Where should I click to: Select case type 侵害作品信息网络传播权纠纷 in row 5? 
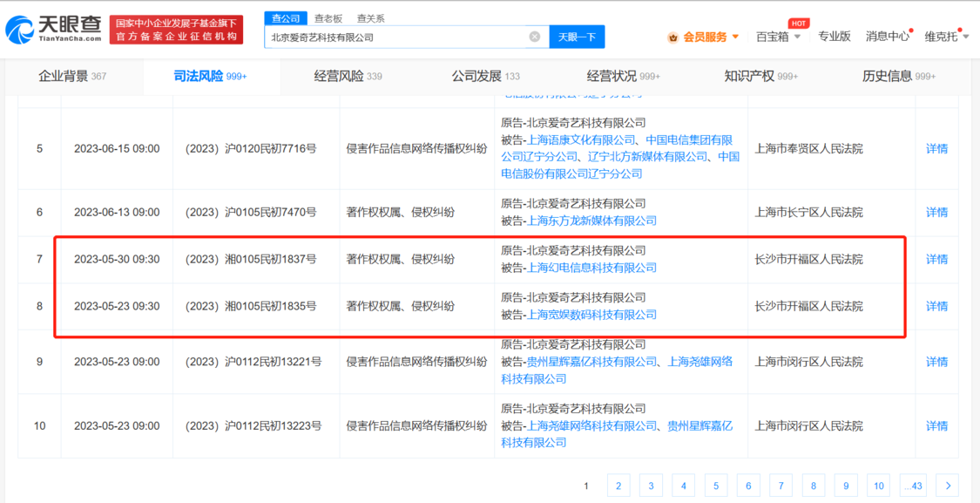coord(417,149)
